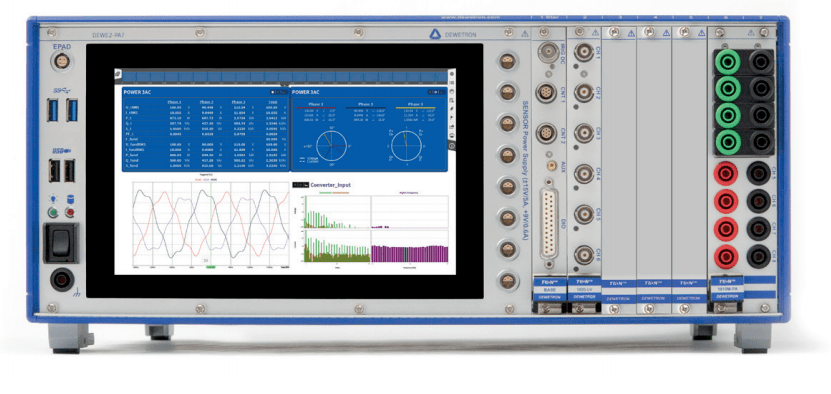Click the topmost icon in the on-screen right sidebar
Image resolution: width=831 pixels, height=394 pixels.
[451, 73]
